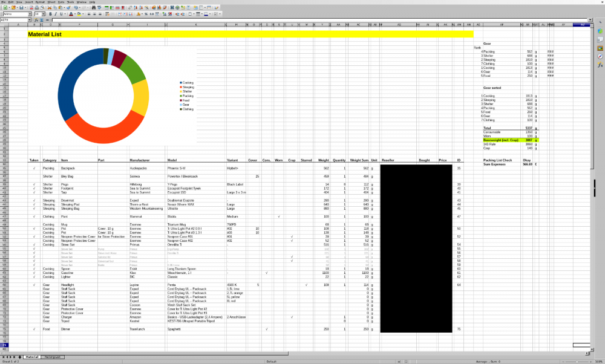Open the Styles panel in the sidebar

600,39
